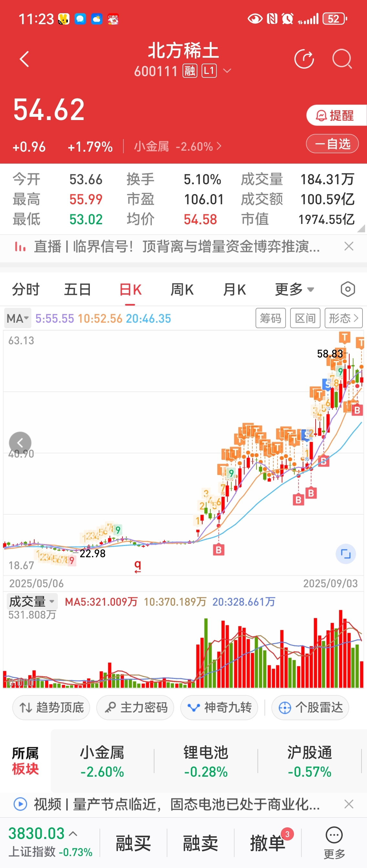Tap the weather notification icon
The image size is (367, 868).
point(97,19)
